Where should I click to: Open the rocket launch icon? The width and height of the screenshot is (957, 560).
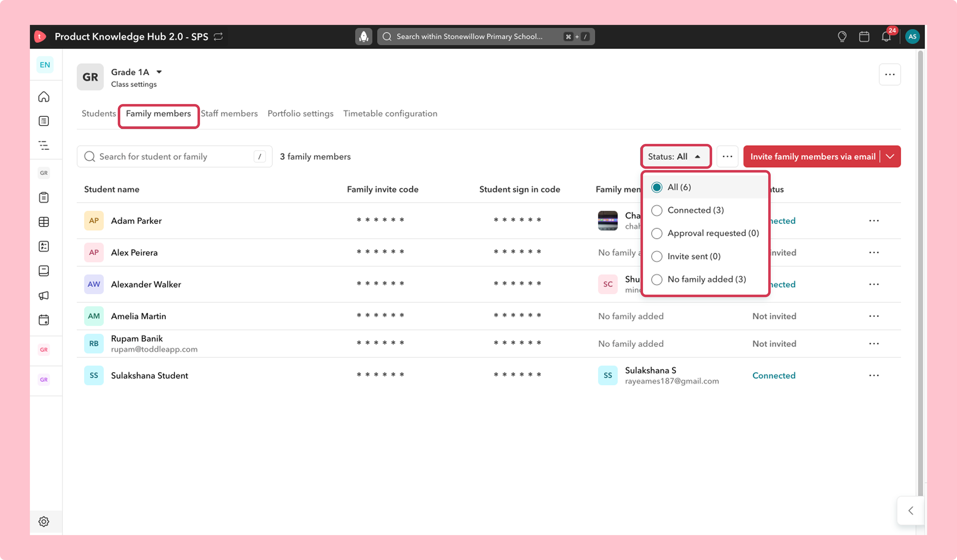[363, 36]
